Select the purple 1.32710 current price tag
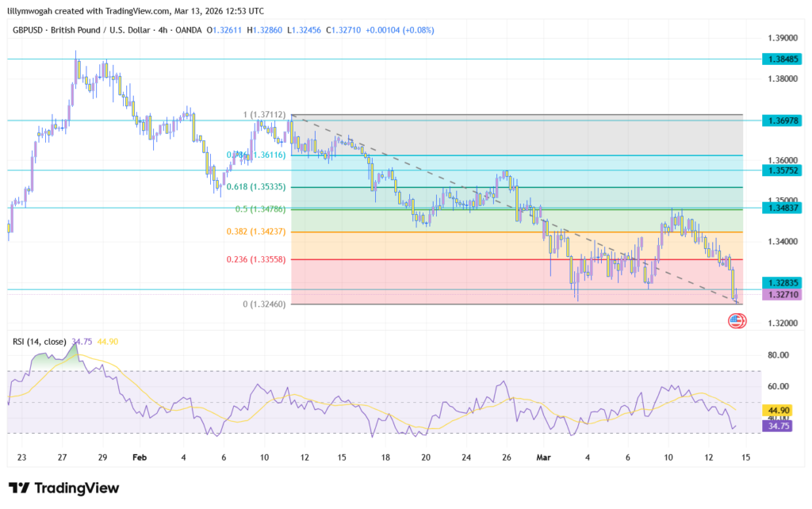Screen dimensions: 812x509 pyautogui.click(x=783, y=295)
